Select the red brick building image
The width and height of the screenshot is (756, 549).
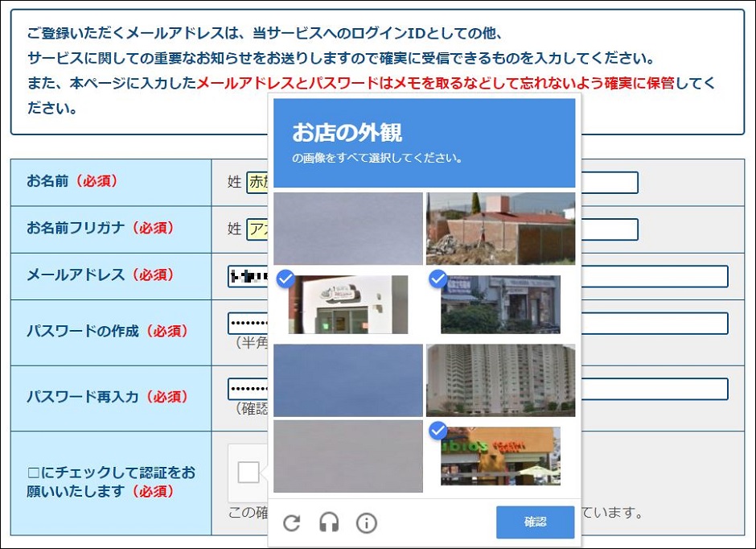[501, 229]
